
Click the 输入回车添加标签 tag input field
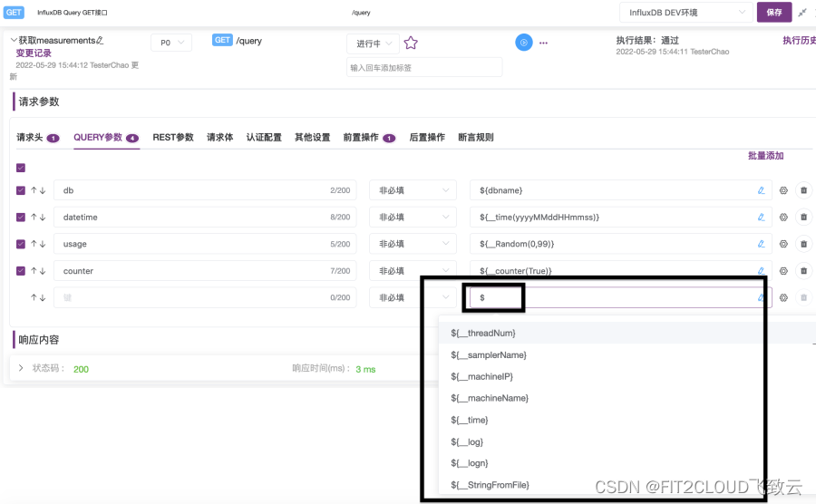click(424, 68)
